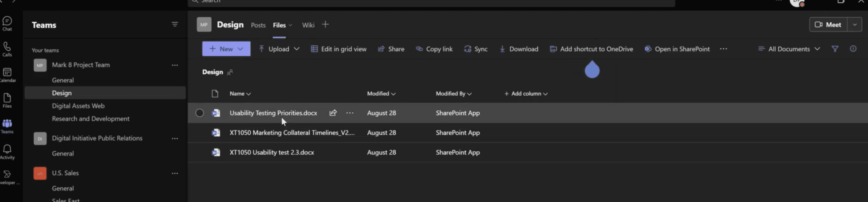Open Calendar in the app rail
This screenshot has width=868, height=202.
(7, 75)
